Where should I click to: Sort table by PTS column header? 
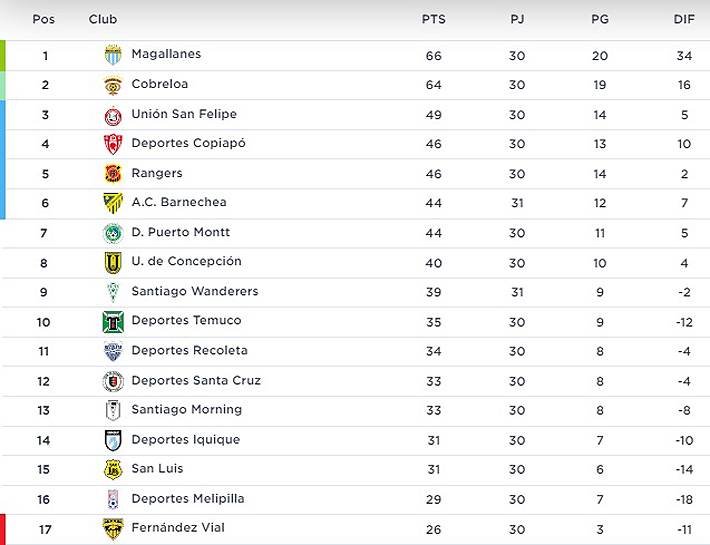[433, 19]
